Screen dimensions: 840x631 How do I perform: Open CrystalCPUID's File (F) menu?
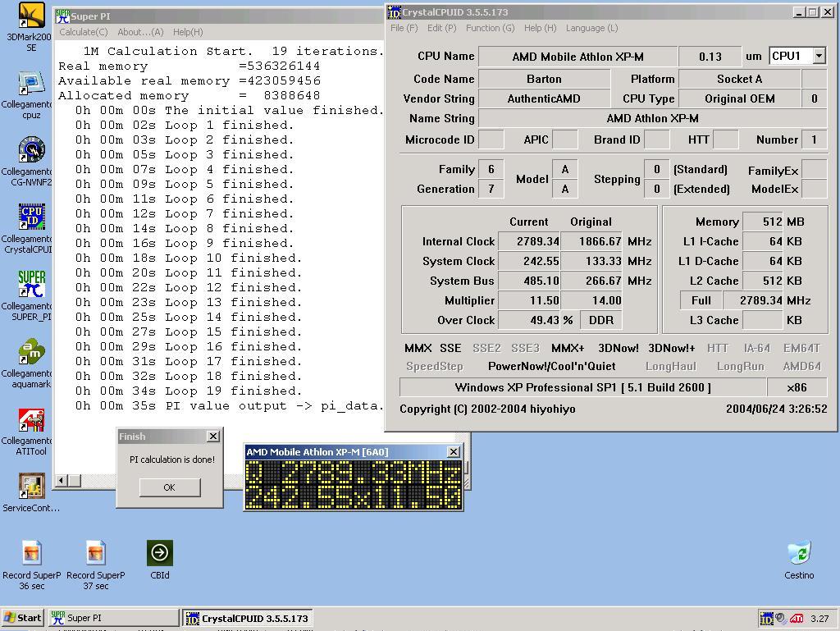(404, 28)
